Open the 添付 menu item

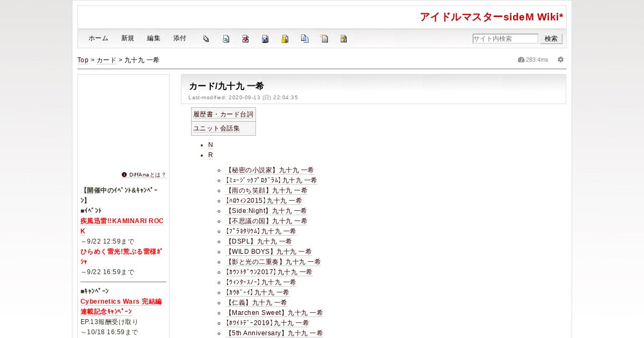[180, 39]
